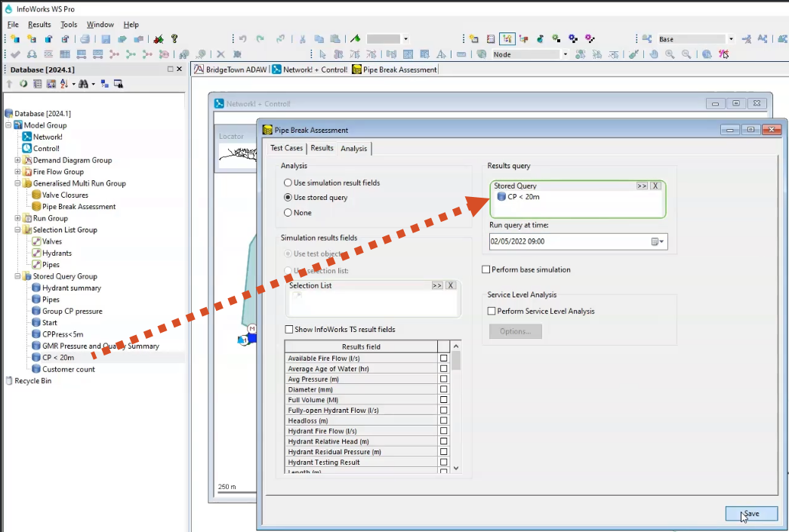This screenshot has width=789, height=532.
Task: Click the Copy toolbar icon
Action: click(x=319, y=38)
